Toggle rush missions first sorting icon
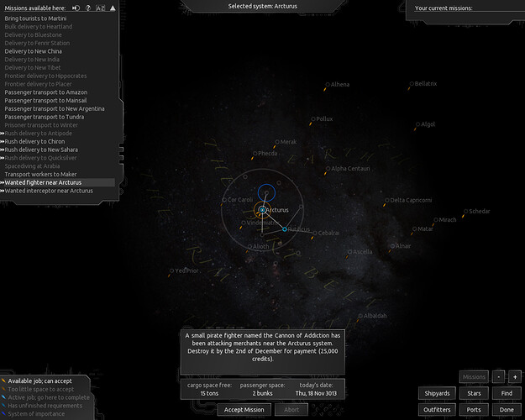The width and height of the screenshot is (525, 420). (76, 8)
